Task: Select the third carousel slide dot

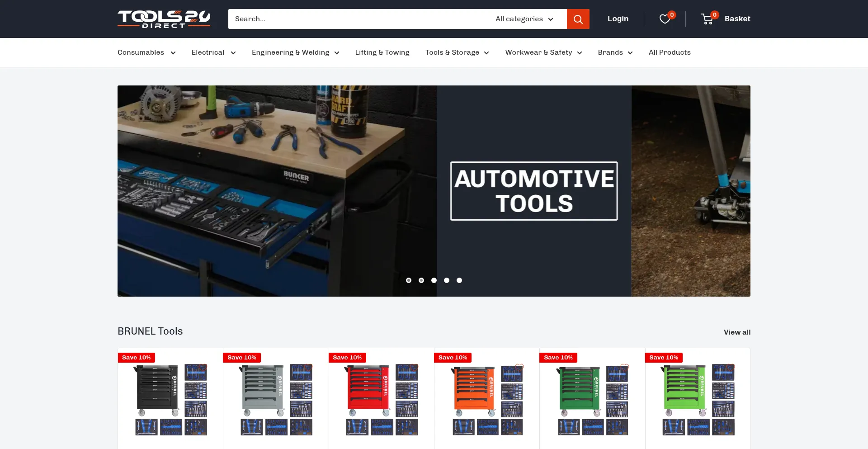Action: pos(434,280)
